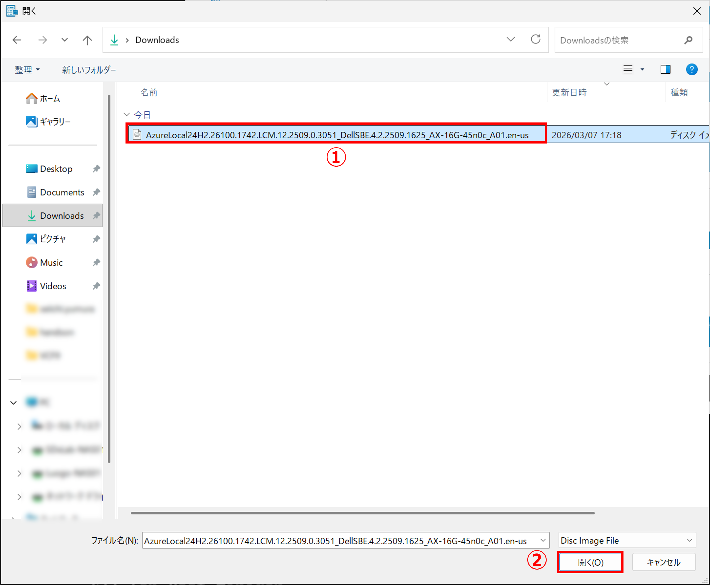Viewport: 710px width, 588px height.
Task: Open the address bar history dropdown
Action: (x=511, y=39)
